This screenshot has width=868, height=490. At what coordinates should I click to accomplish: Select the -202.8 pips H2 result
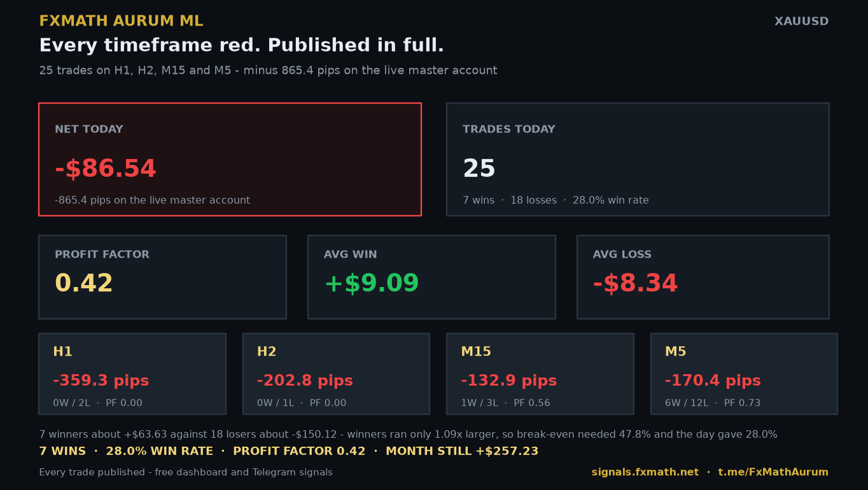point(305,381)
